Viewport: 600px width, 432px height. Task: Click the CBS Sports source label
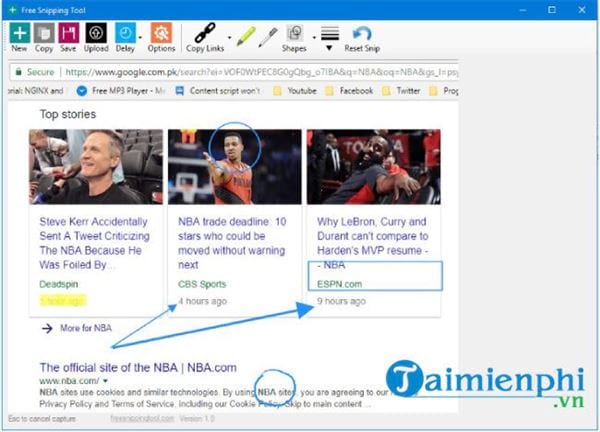click(x=202, y=284)
